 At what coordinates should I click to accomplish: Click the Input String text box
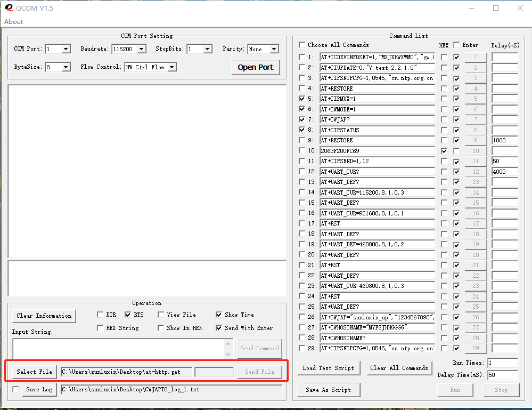point(119,349)
